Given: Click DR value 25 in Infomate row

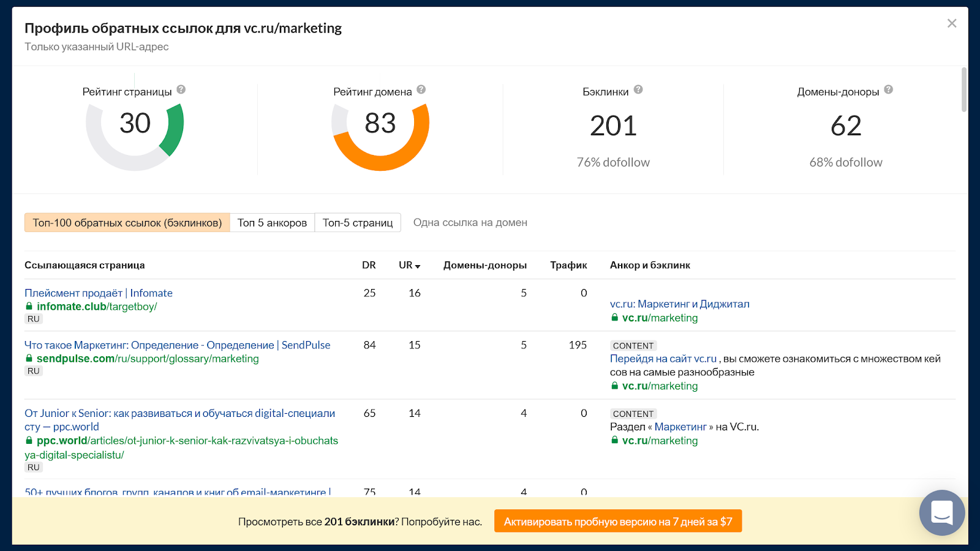Looking at the screenshot, I should coord(369,293).
